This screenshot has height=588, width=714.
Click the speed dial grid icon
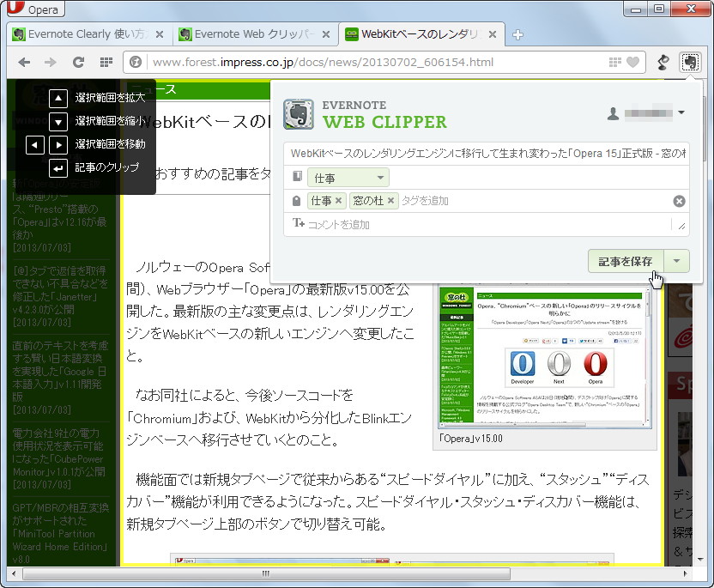click(106, 62)
